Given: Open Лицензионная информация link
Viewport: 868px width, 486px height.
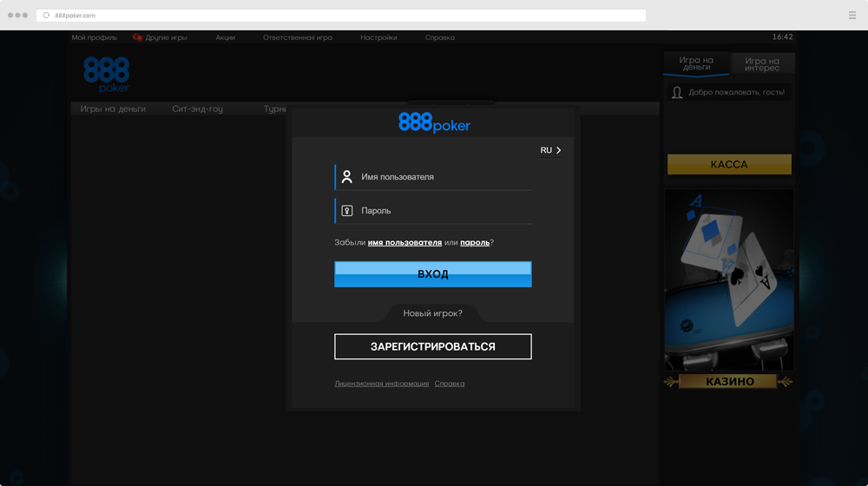Looking at the screenshot, I should [x=381, y=384].
